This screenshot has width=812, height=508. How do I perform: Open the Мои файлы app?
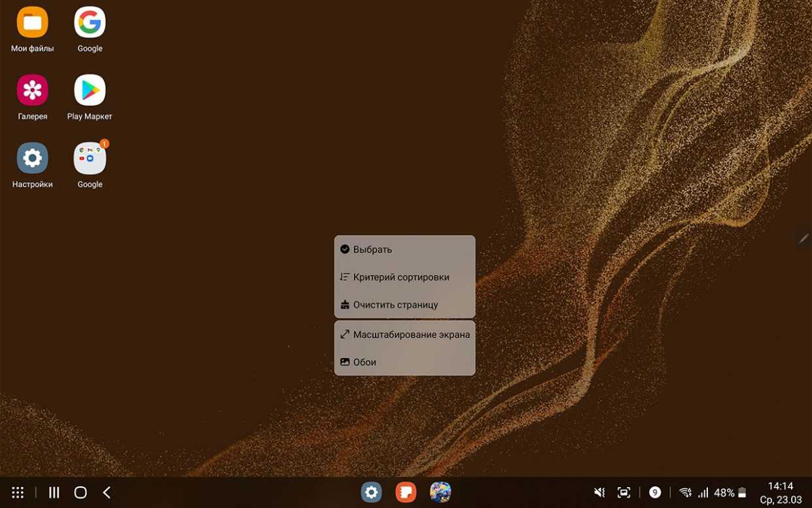click(x=32, y=23)
